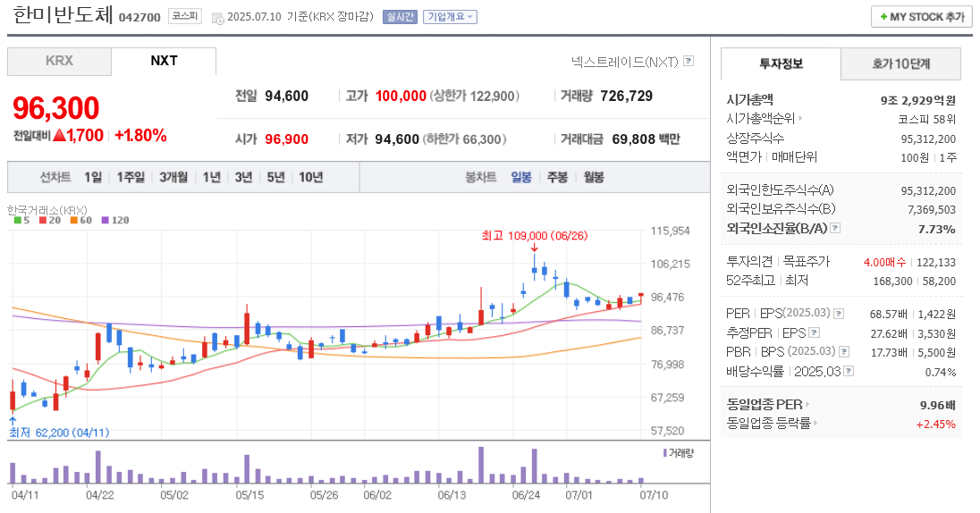The height and width of the screenshot is (513, 980).
Task: Switch to the KRX tab
Action: click(x=59, y=62)
